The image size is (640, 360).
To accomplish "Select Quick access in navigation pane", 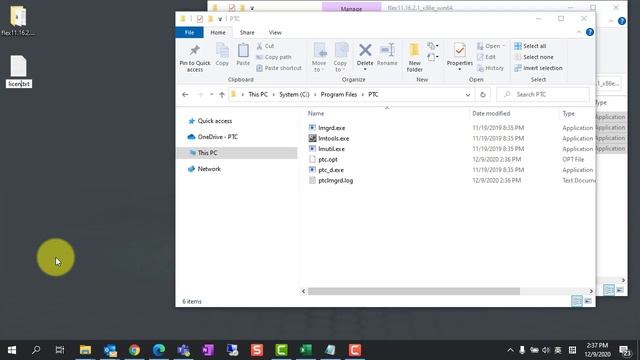I will (215, 121).
